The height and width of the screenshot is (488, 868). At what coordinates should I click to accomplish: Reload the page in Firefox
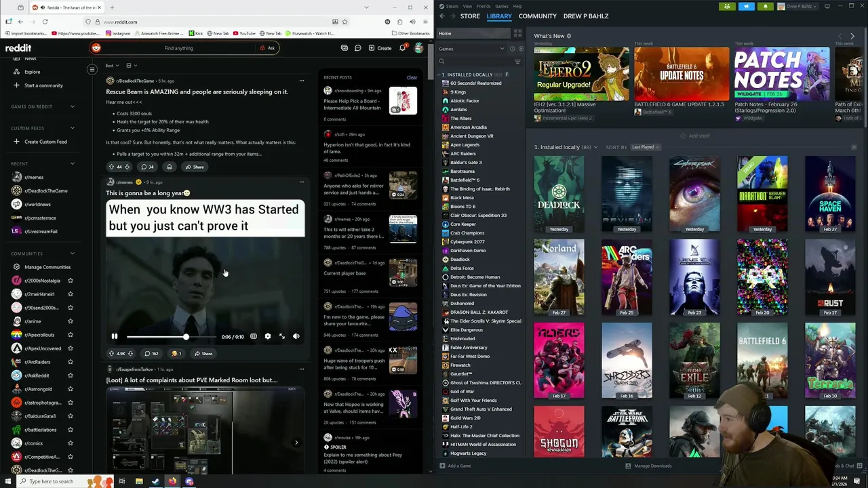(x=45, y=22)
